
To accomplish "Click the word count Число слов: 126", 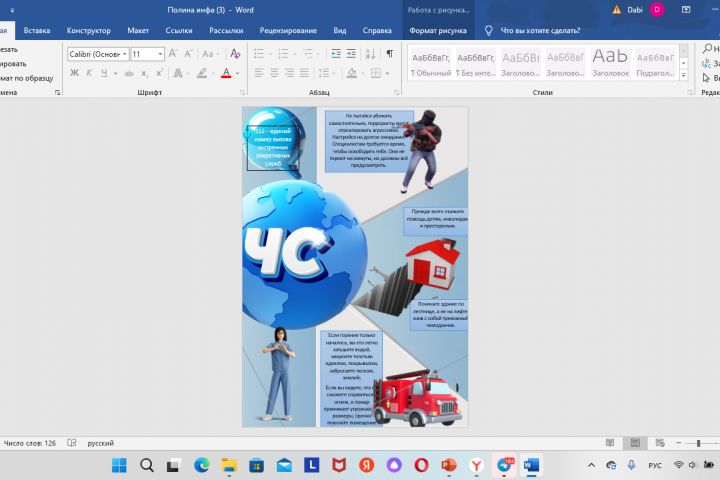I will (30, 443).
